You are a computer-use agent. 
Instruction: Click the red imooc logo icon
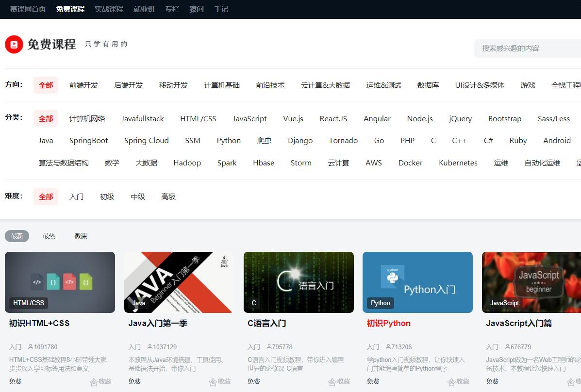(x=14, y=44)
